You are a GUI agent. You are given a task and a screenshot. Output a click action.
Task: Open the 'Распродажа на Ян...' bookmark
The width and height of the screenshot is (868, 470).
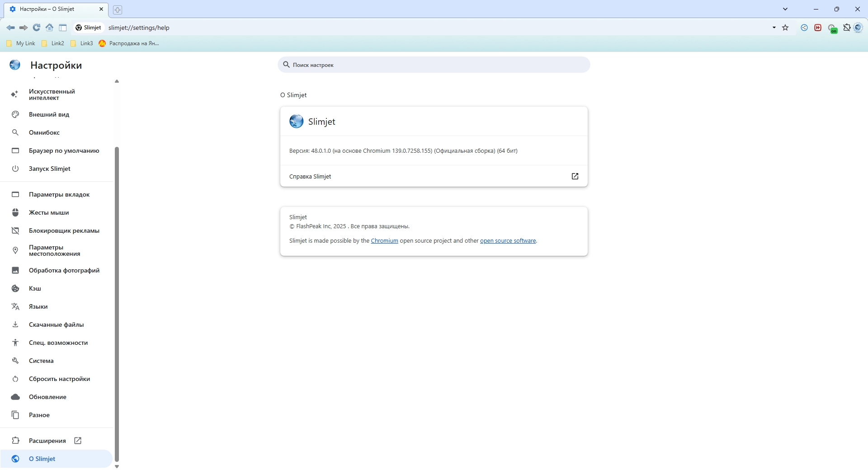(129, 43)
